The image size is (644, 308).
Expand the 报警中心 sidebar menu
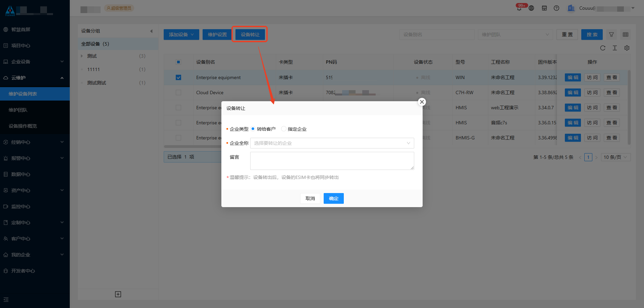point(35,158)
